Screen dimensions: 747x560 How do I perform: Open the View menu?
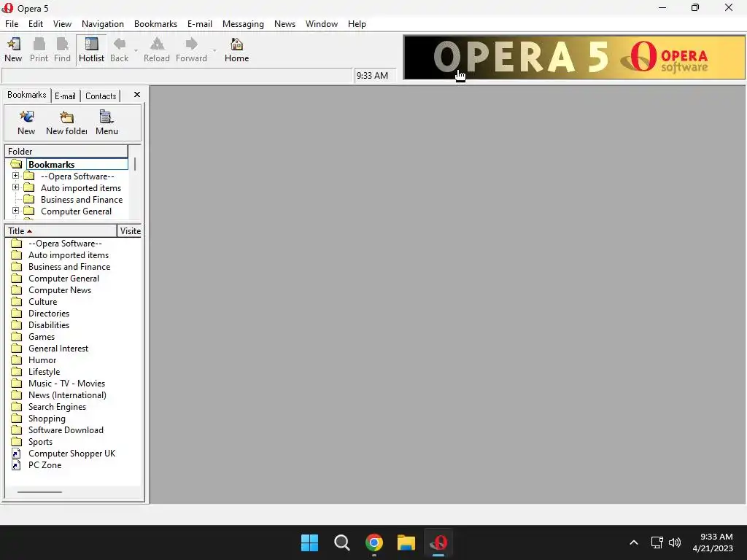pyautogui.click(x=62, y=24)
